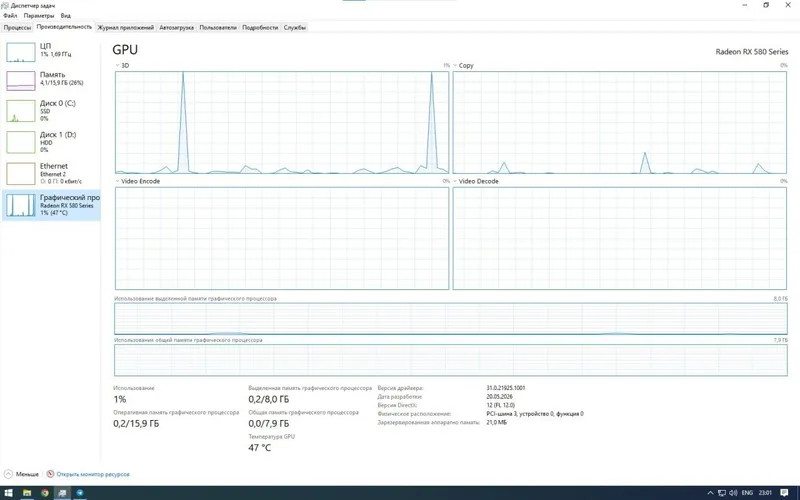Click the volume icon in system tray
The height and width of the screenshot is (500, 800).
(x=733, y=493)
